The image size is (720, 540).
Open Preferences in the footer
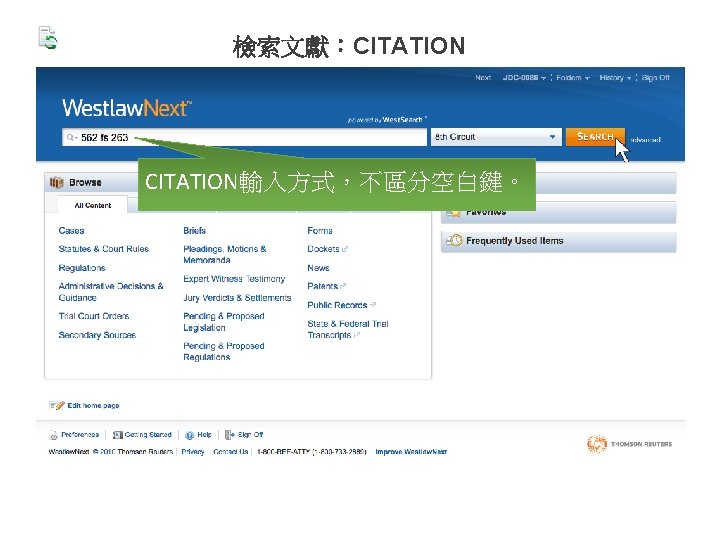(80, 434)
